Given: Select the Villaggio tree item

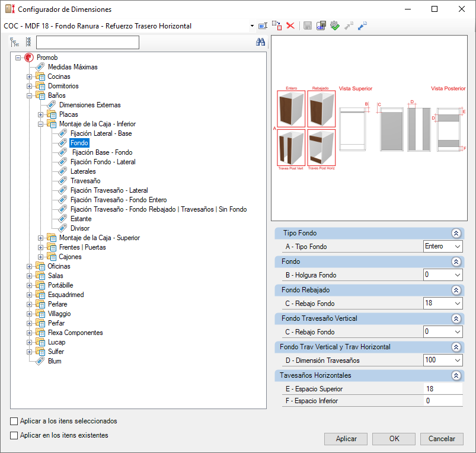Looking at the screenshot, I should pos(59,314).
